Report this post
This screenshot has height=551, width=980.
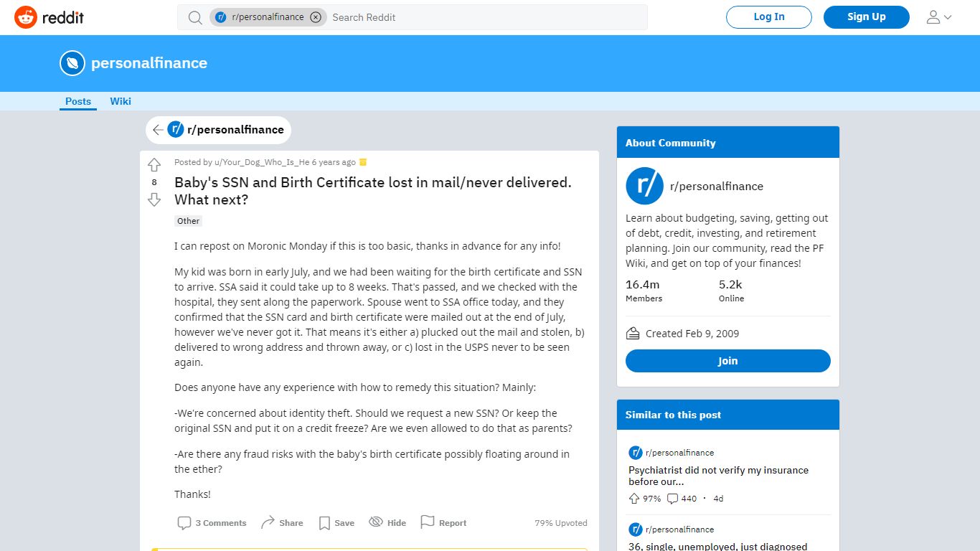click(443, 523)
